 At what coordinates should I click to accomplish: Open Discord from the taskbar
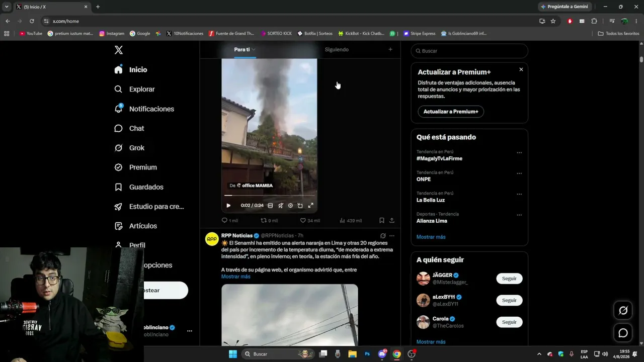click(382, 354)
